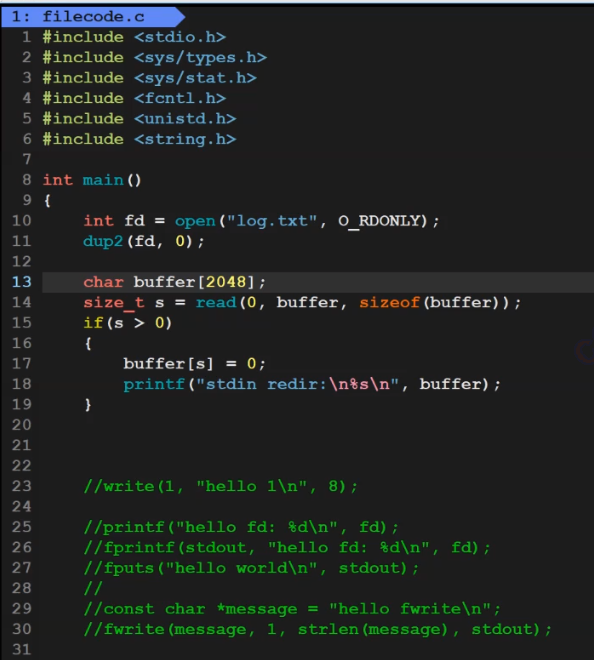Click the closing brace on line 19
Viewport: 594px width, 660px height.
88,405
